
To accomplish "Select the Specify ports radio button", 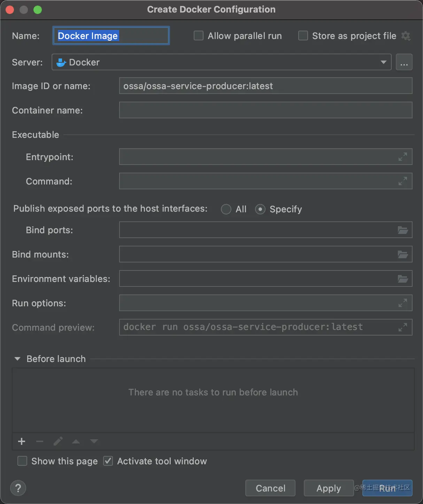I will 260,209.
